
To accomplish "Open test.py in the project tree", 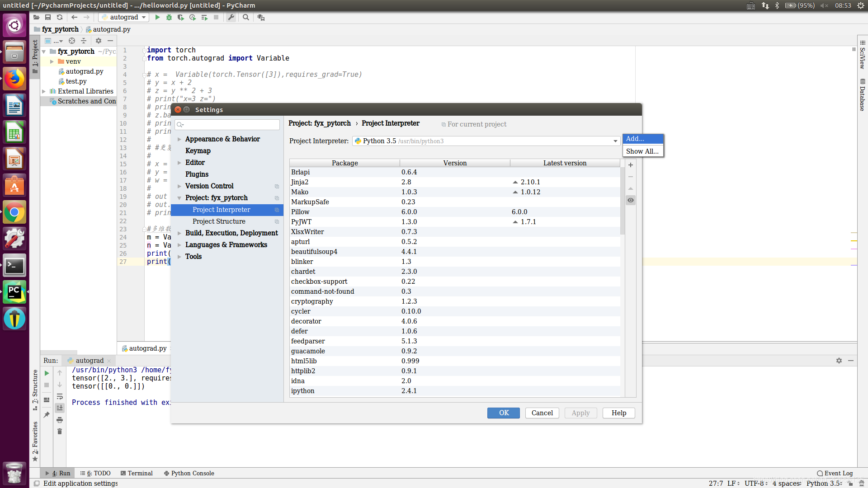I will [x=76, y=81].
